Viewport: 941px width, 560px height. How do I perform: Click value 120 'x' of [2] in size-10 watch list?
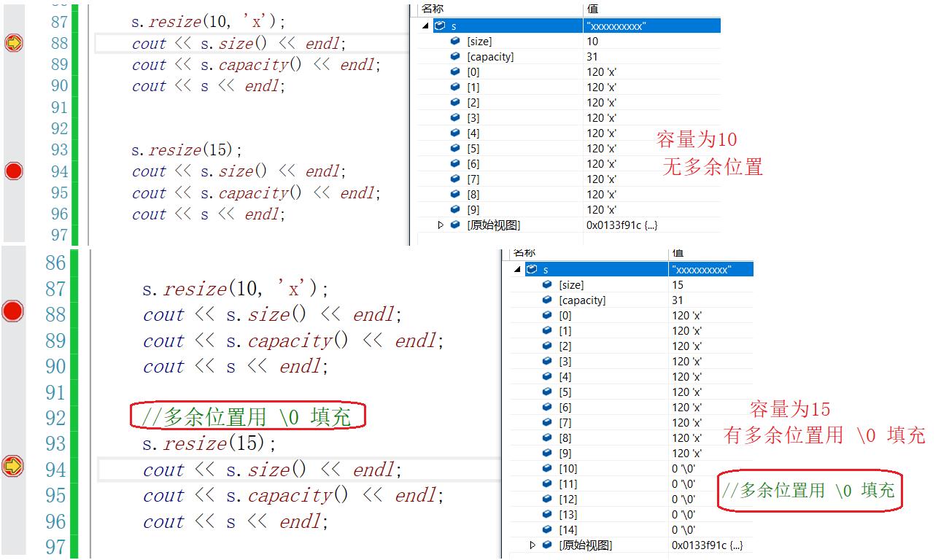pyautogui.click(x=602, y=103)
